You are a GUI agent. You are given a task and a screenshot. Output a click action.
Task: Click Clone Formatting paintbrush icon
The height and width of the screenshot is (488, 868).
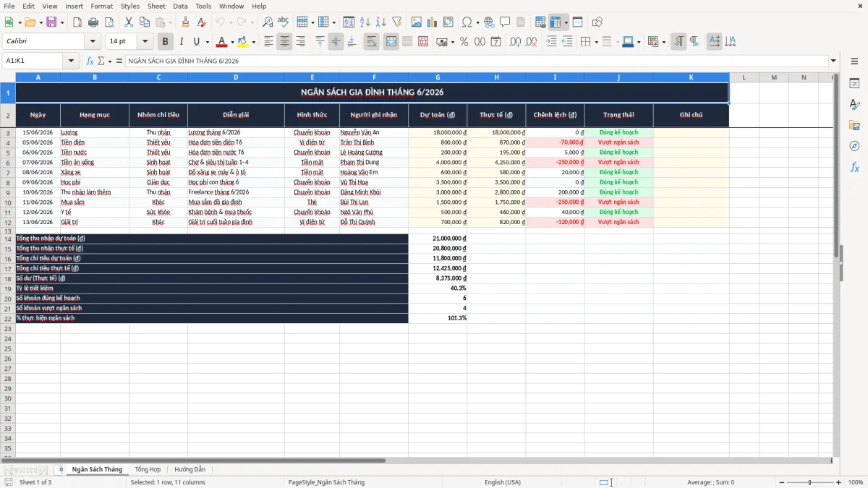pos(186,22)
